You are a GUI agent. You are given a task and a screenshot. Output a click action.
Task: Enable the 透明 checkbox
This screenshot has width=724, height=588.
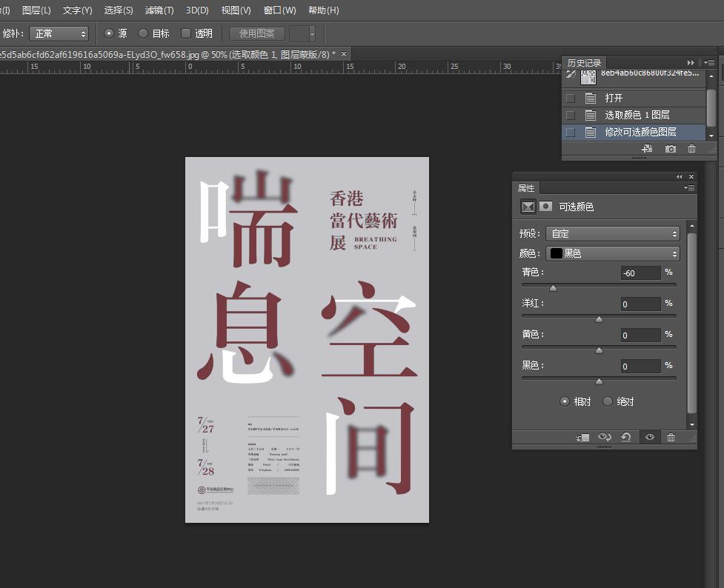pyautogui.click(x=185, y=33)
